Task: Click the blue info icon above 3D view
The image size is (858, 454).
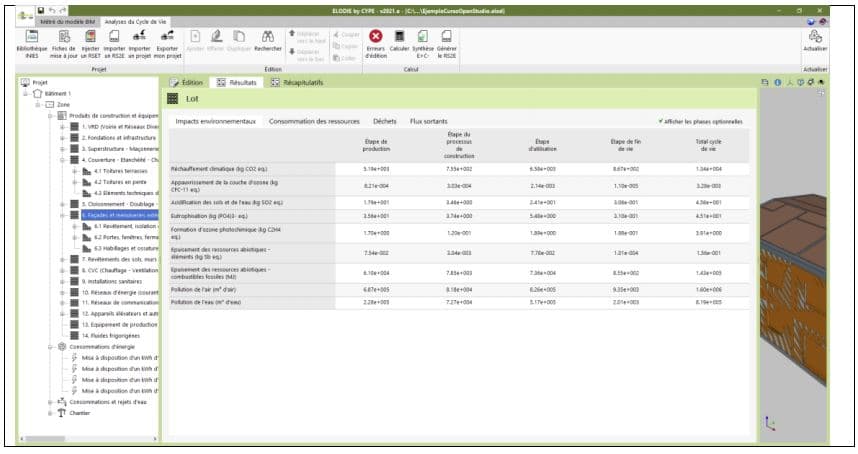Action: (778, 83)
